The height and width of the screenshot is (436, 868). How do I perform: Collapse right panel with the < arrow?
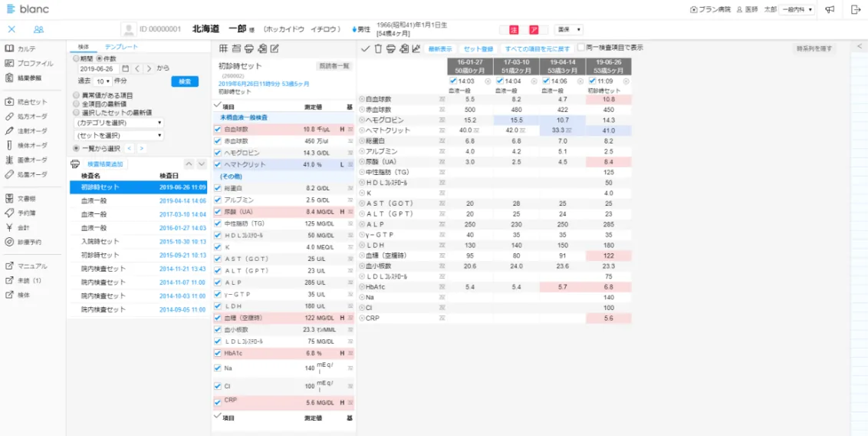859,47
